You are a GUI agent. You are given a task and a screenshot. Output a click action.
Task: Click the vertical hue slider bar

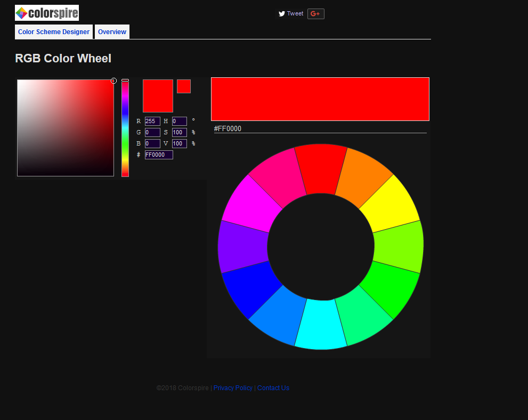(125, 128)
